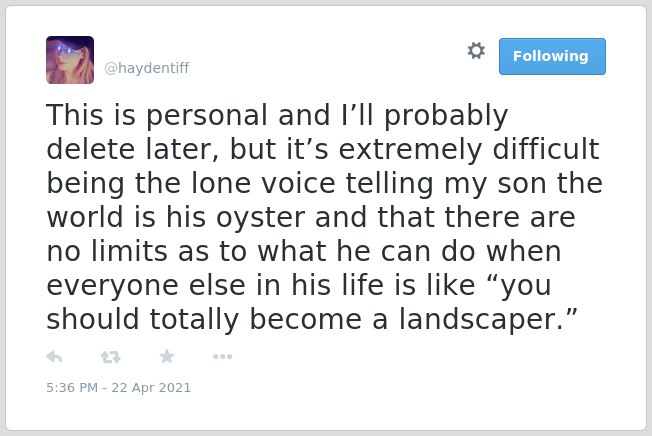652x436 pixels.
Task: Click the word "oyster" in the tweet
Action: click(261, 217)
